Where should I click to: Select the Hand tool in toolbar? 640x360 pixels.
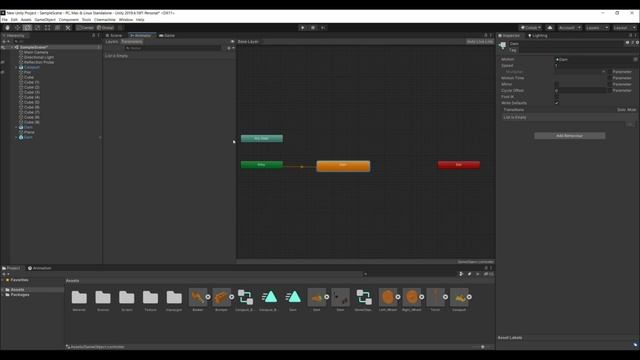tap(7, 28)
